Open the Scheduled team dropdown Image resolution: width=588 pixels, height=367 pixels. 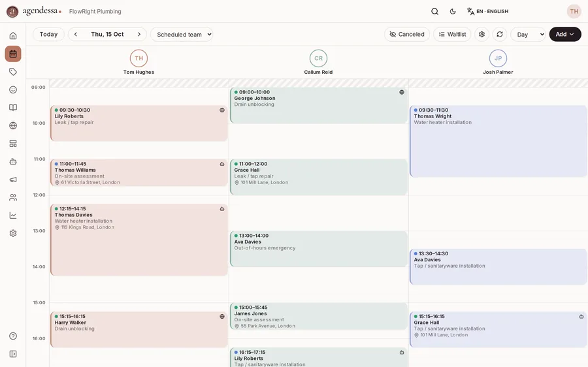tap(182, 34)
